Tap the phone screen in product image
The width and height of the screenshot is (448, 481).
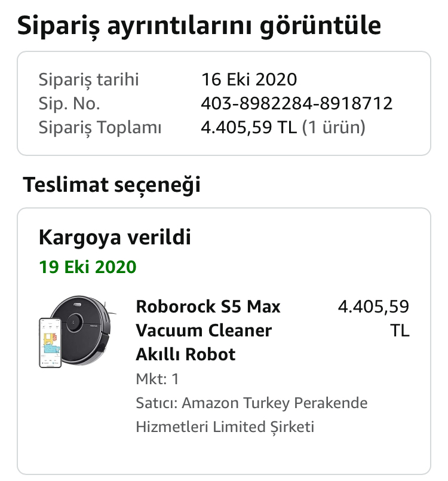coord(51,342)
